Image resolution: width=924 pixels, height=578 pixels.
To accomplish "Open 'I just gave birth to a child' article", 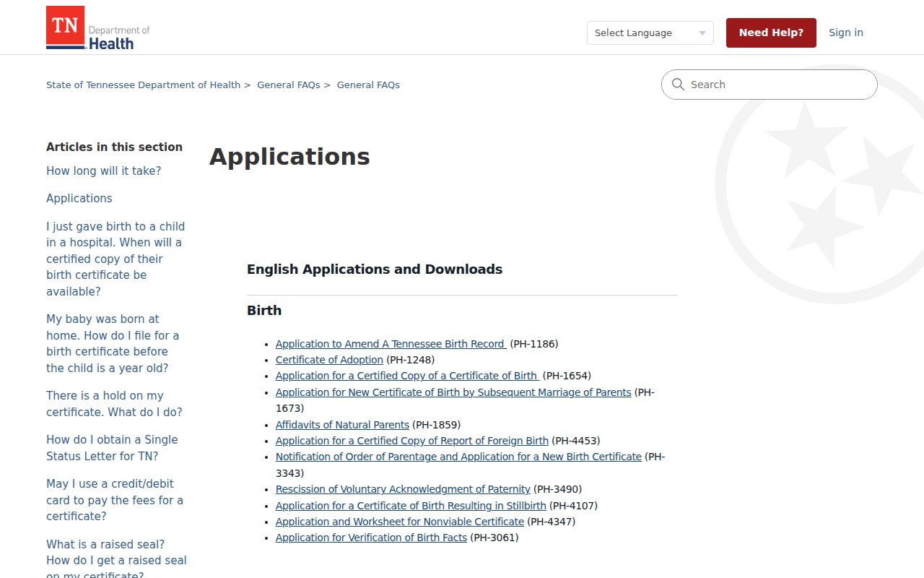I will coord(115,259).
